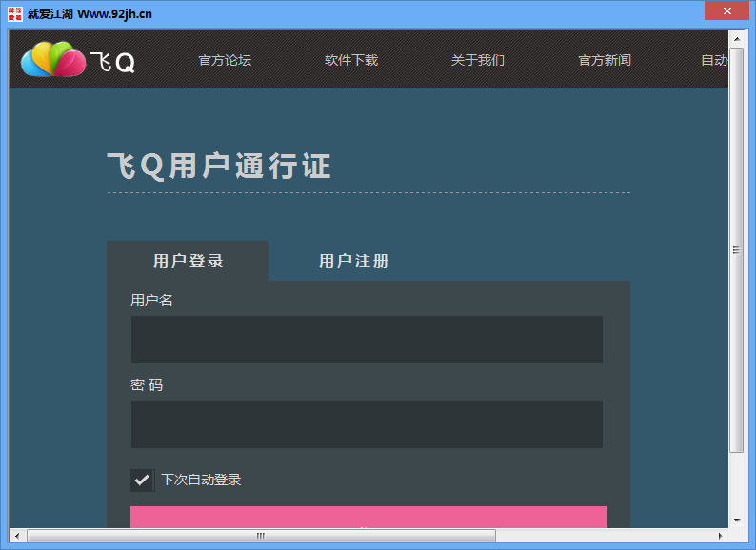Go to 软件下载 download page
The width and height of the screenshot is (756, 550).
click(351, 60)
